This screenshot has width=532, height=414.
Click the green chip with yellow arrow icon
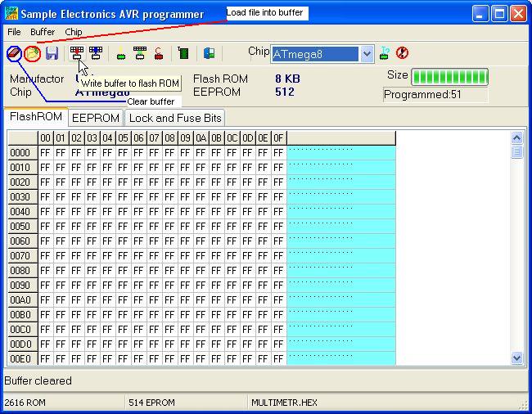pos(121,53)
